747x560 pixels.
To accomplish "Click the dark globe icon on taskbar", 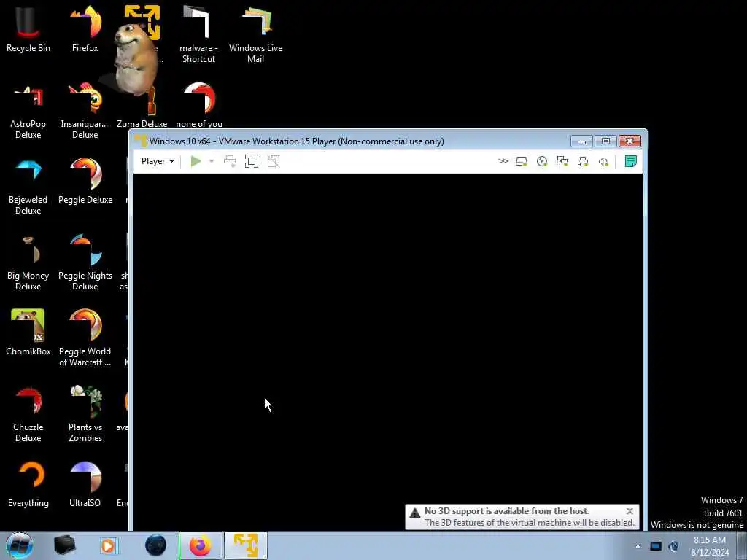I will [x=156, y=545].
